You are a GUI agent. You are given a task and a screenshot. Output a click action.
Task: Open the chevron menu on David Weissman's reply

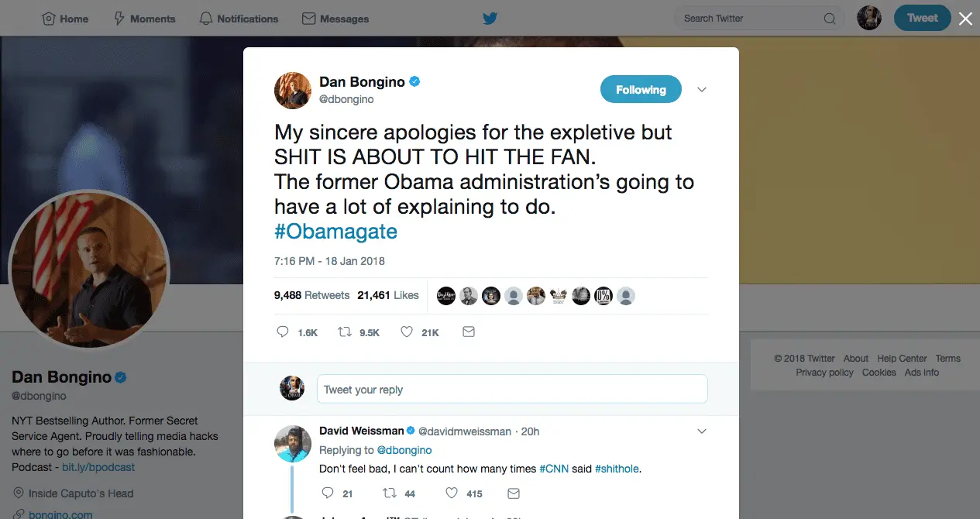(x=702, y=431)
